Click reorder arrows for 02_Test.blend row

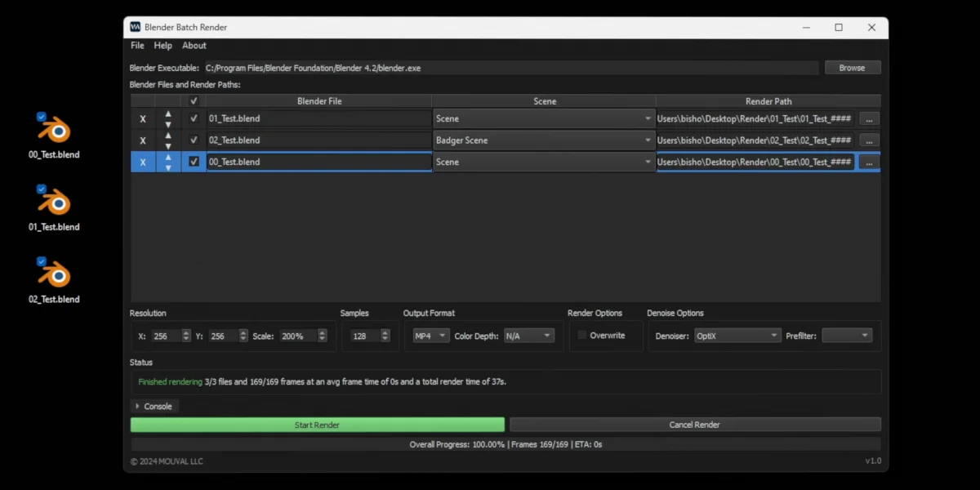168,140
